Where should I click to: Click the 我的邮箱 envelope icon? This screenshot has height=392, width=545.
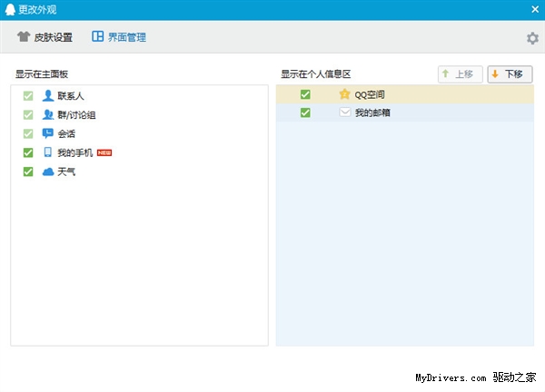(344, 113)
